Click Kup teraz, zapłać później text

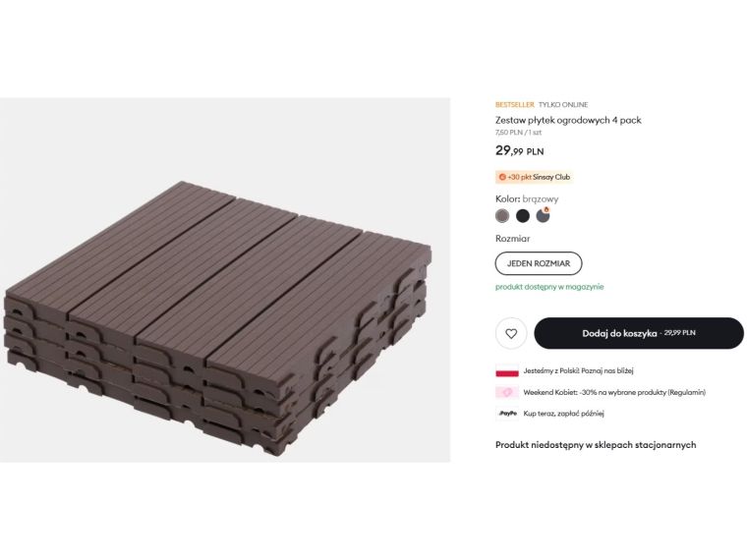click(x=563, y=414)
